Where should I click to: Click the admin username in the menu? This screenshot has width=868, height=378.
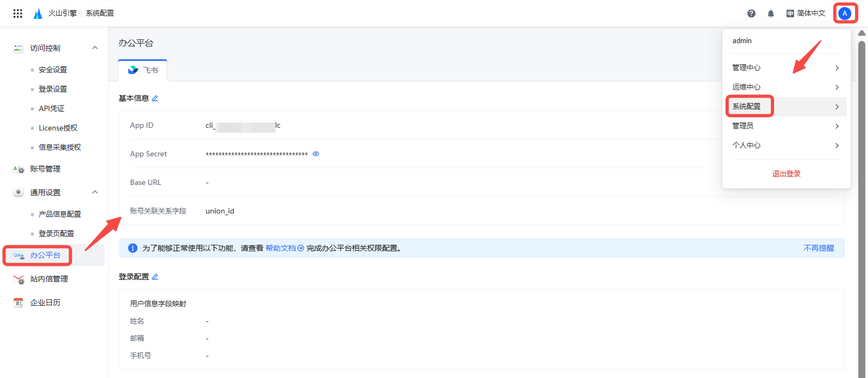point(742,40)
